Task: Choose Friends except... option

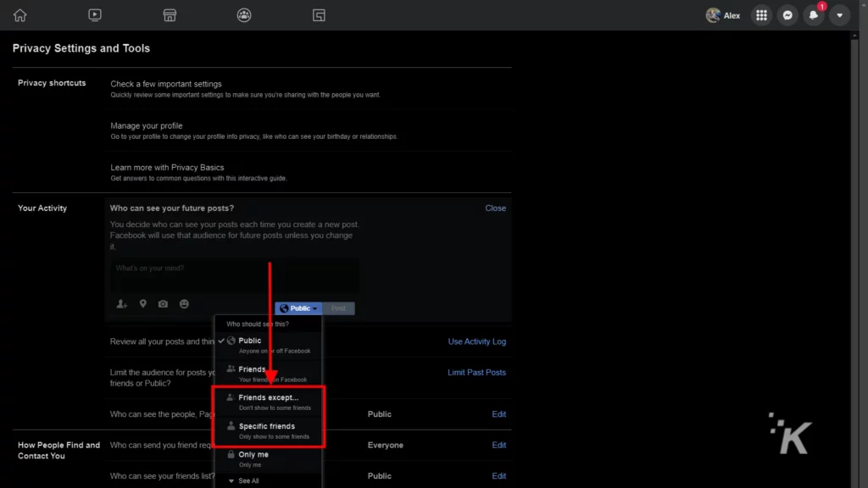Action: click(268, 402)
